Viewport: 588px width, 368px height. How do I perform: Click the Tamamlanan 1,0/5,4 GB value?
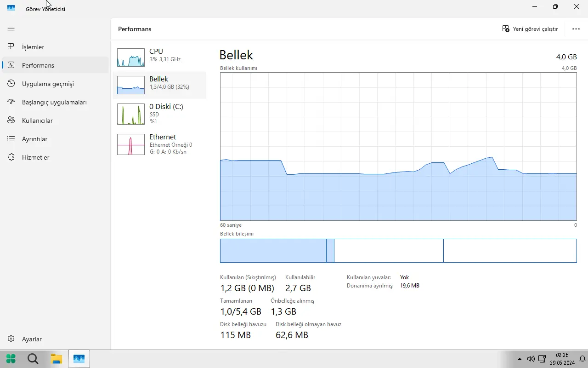pyautogui.click(x=241, y=312)
